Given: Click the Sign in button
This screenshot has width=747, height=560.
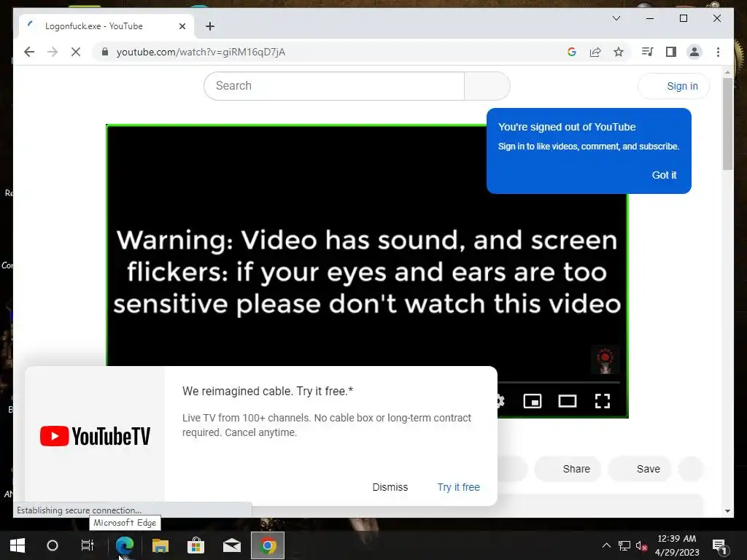Looking at the screenshot, I should point(673,86).
